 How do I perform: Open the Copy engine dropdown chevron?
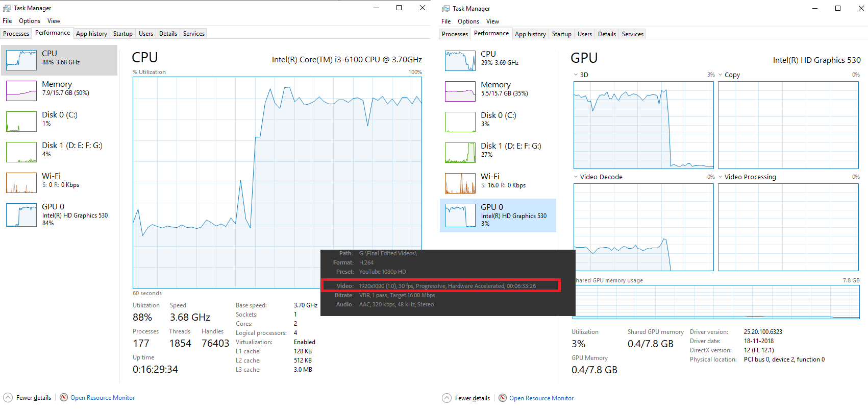(720, 75)
